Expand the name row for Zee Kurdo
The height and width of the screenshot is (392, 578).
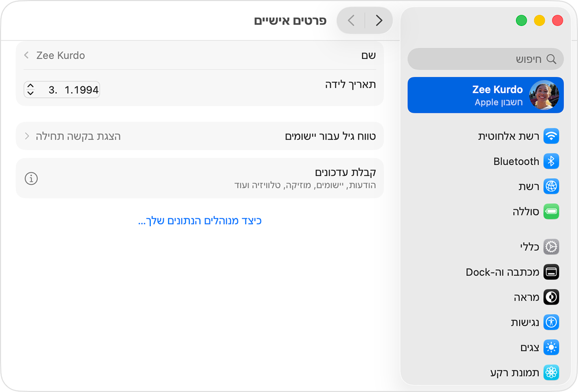coord(26,55)
